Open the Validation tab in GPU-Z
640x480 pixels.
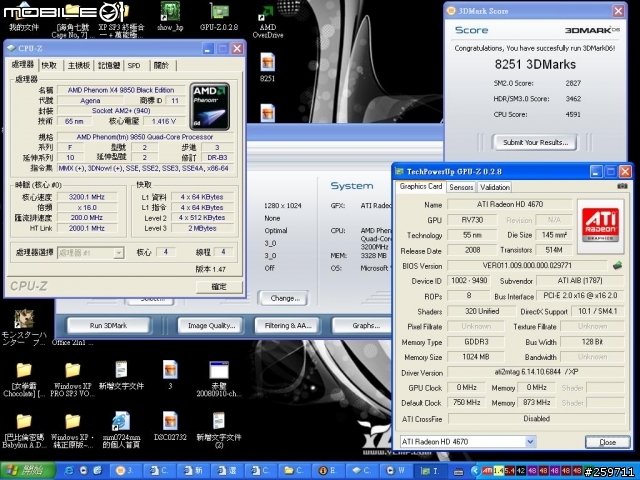[x=494, y=187]
